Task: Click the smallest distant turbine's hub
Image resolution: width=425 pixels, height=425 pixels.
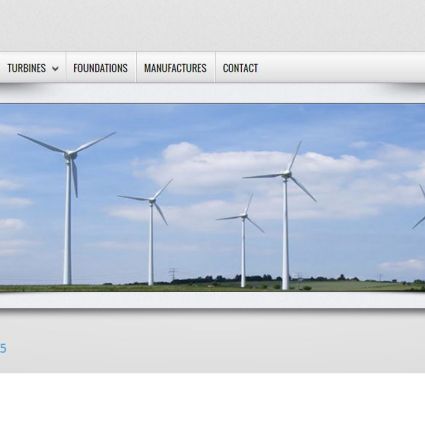Action: (x=244, y=216)
